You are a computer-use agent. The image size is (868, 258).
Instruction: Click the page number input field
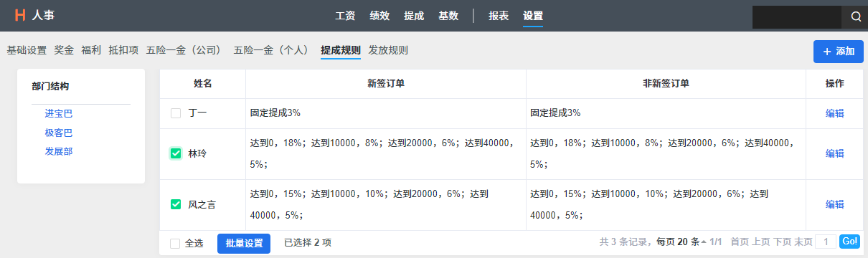tap(826, 242)
